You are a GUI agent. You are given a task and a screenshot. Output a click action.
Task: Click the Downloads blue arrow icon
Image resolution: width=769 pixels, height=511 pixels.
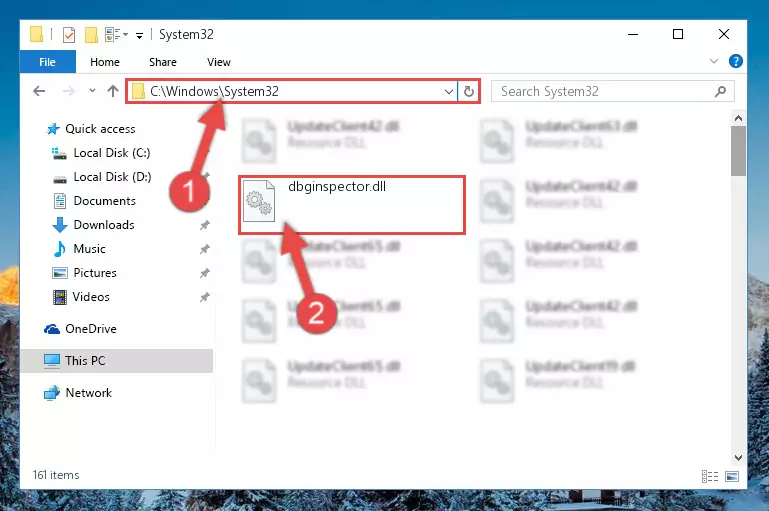[x=60, y=225]
